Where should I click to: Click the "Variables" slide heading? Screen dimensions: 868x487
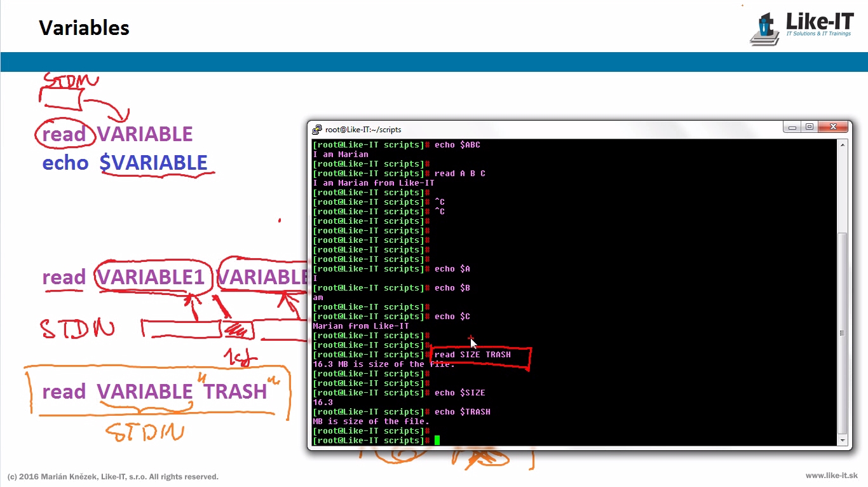(84, 28)
